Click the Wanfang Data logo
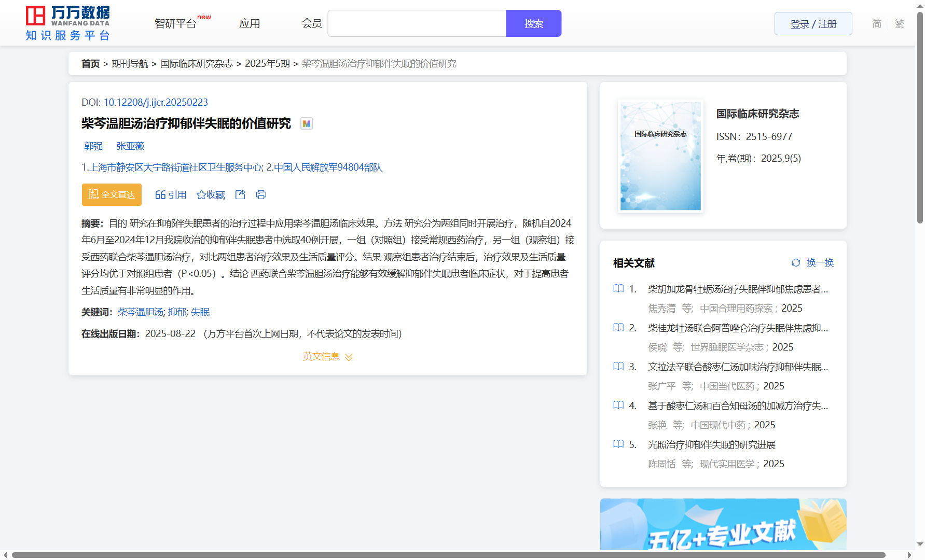Viewport: 925px width, 560px height. [68, 23]
